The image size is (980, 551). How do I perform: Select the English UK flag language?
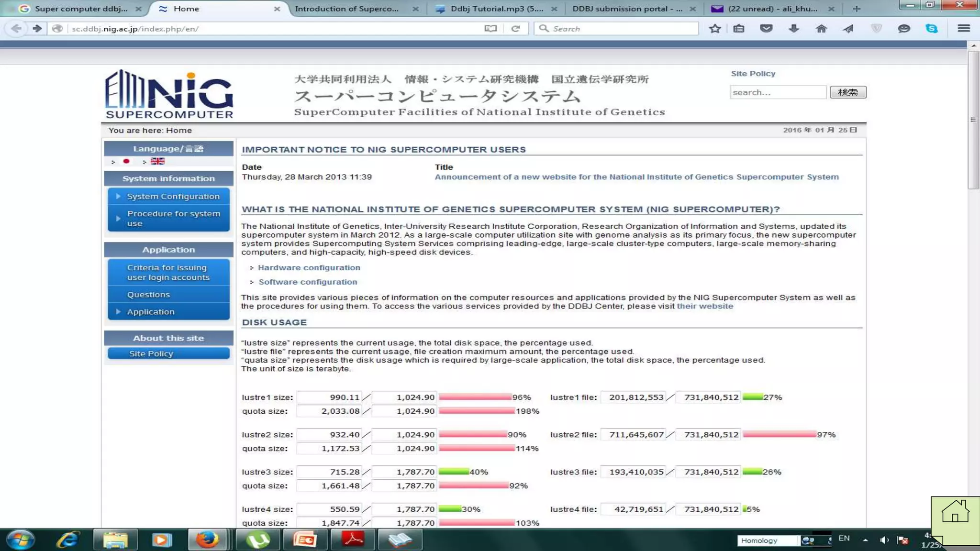click(x=157, y=161)
